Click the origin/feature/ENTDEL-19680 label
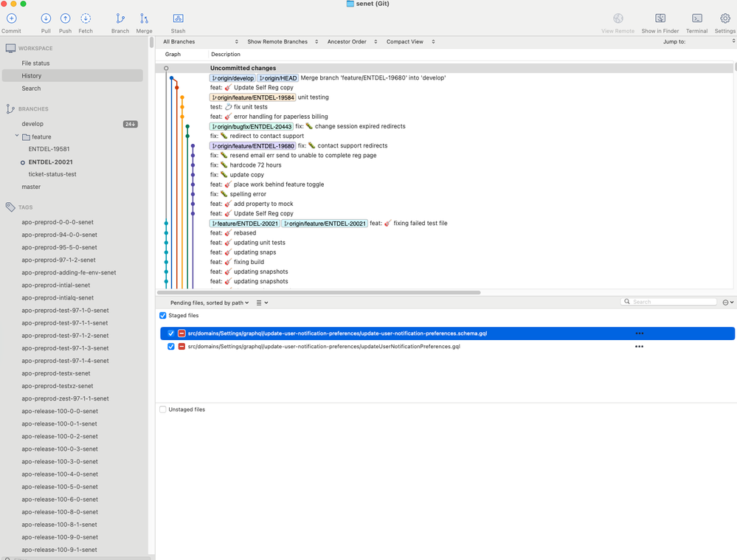Screen dimensions: 737x560 [x=252, y=146]
